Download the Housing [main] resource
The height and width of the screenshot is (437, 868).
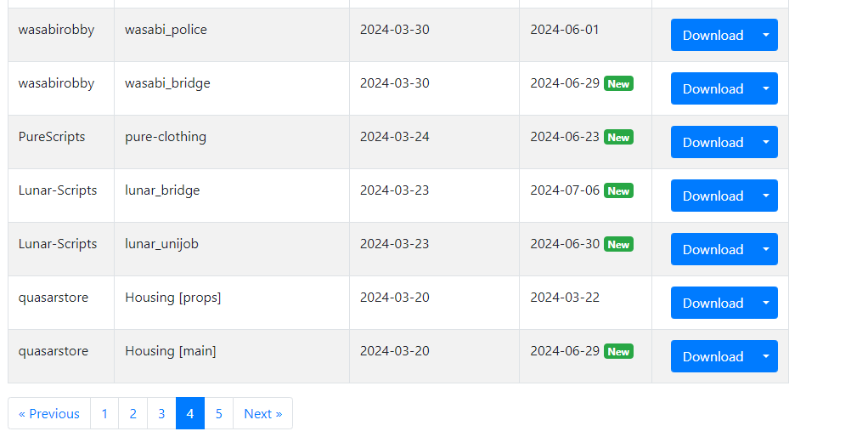(713, 357)
